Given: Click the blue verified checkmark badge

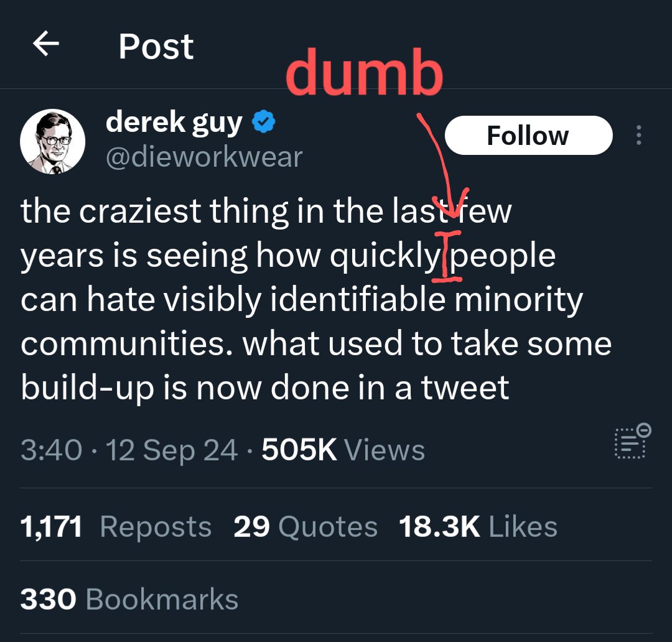Looking at the screenshot, I should pos(264,123).
